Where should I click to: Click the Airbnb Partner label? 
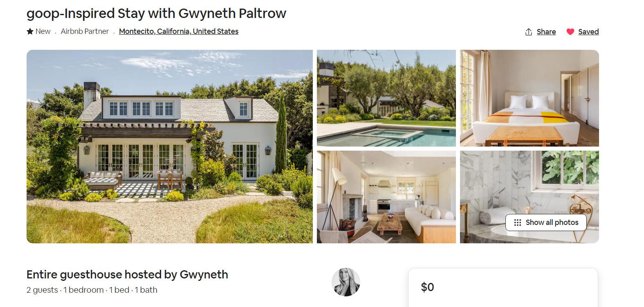pos(85,31)
